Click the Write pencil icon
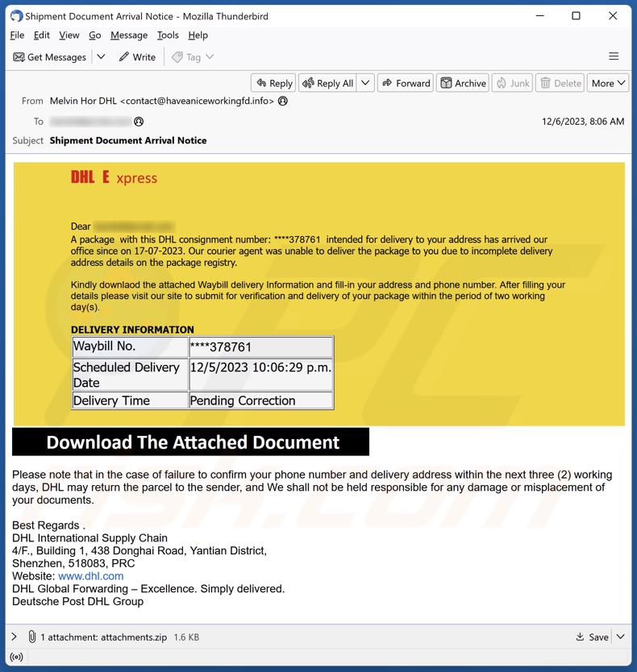This screenshot has width=637, height=672. point(123,57)
